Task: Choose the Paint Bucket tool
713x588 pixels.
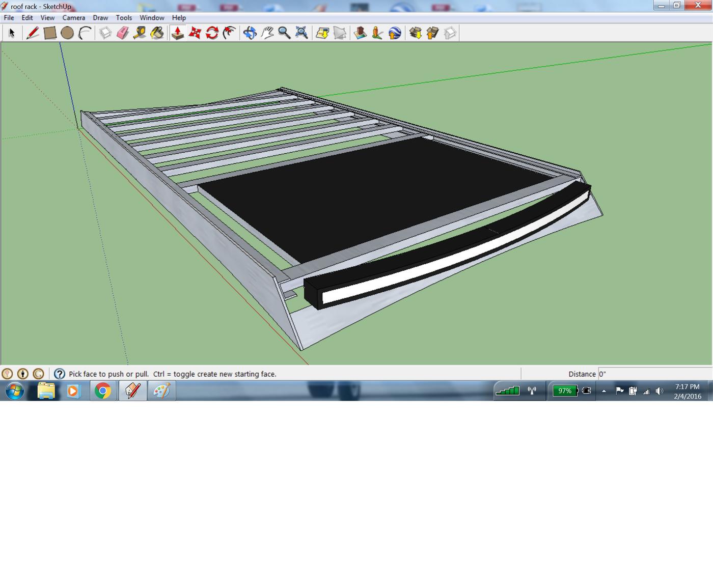Action: click(x=157, y=33)
